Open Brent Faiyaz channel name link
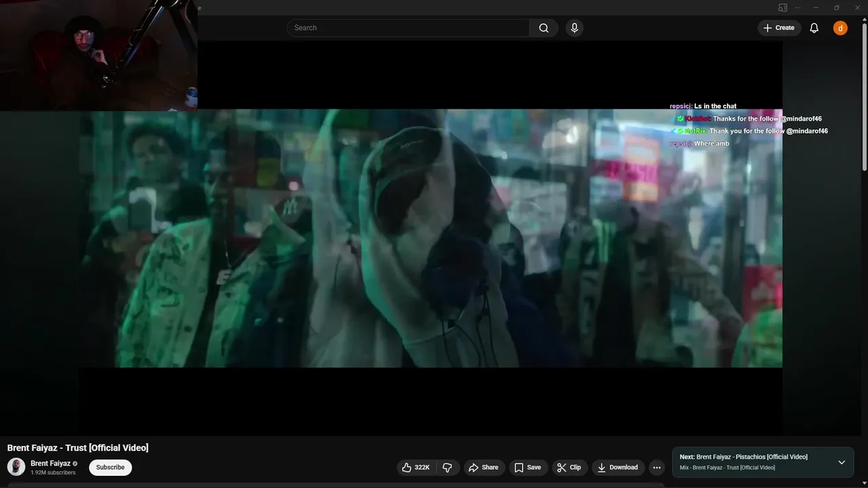The height and width of the screenshot is (488, 868). click(x=50, y=464)
